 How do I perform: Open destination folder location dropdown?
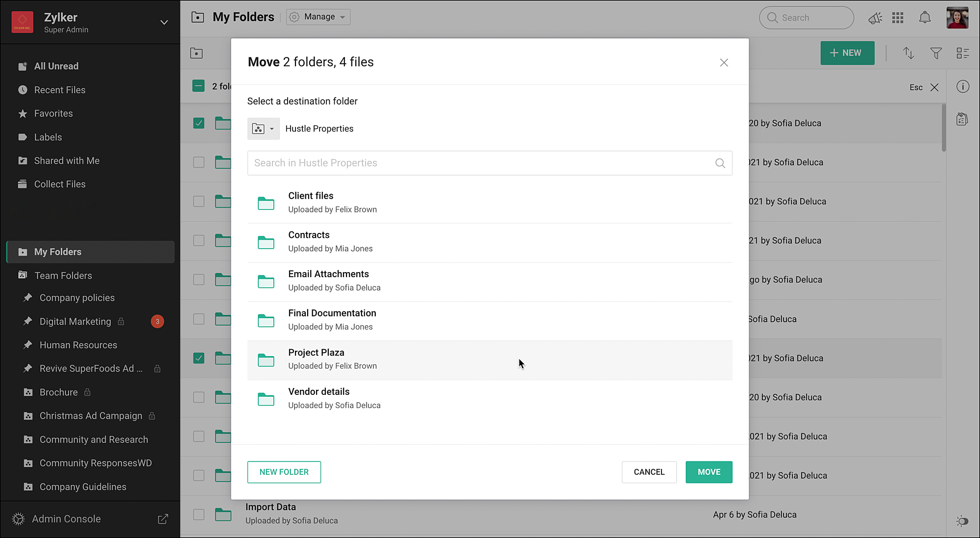click(x=263, y=129)
